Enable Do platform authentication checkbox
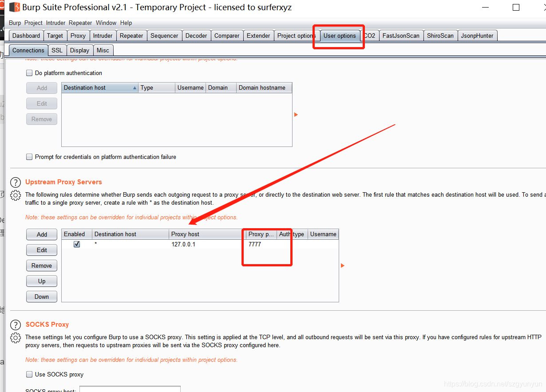This screenshot has height=392, width=546. click(29, 73)
